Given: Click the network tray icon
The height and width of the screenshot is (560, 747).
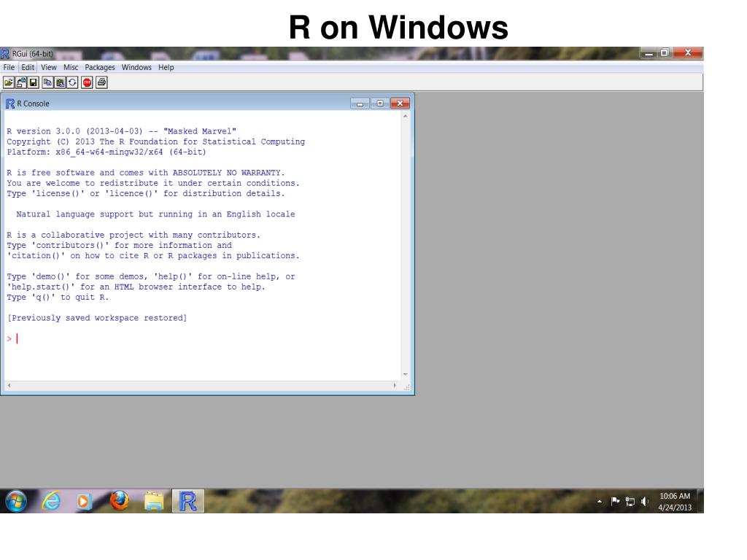Looking at the screenshot, I should coord(630,502).
